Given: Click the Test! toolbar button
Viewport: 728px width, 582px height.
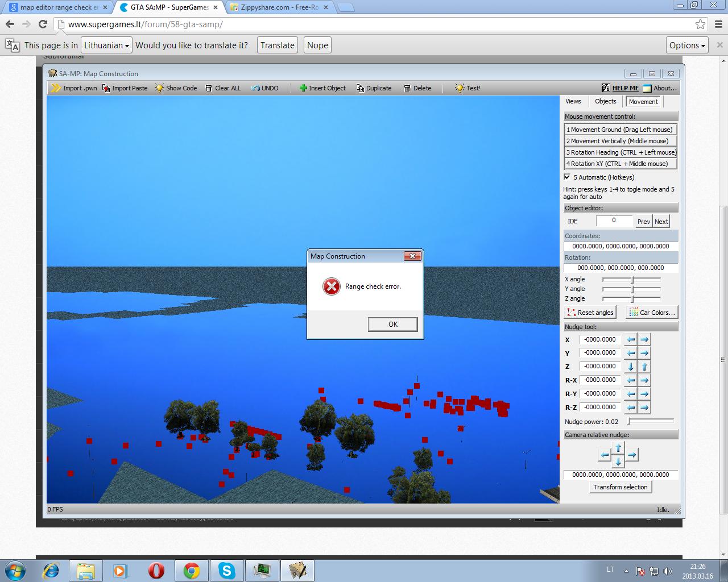Looking at the screenshot, I should tap(468, 88).
